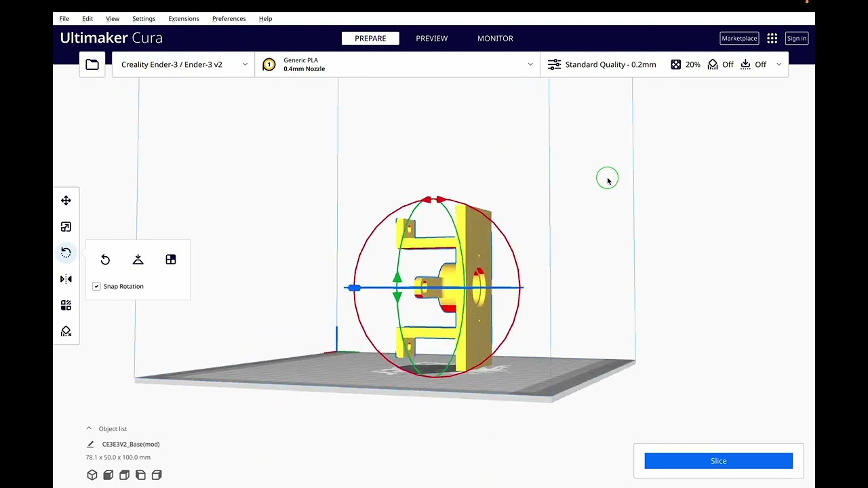
Task: Click the Slice button
Action: [718, 461]
